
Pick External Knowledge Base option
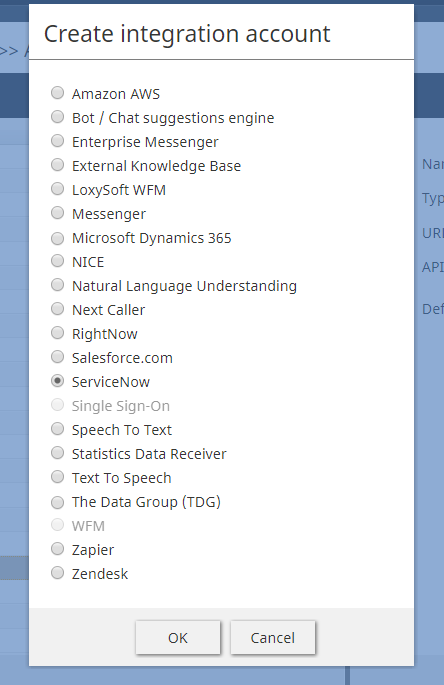pyautogui.click(x=57, y=165)
